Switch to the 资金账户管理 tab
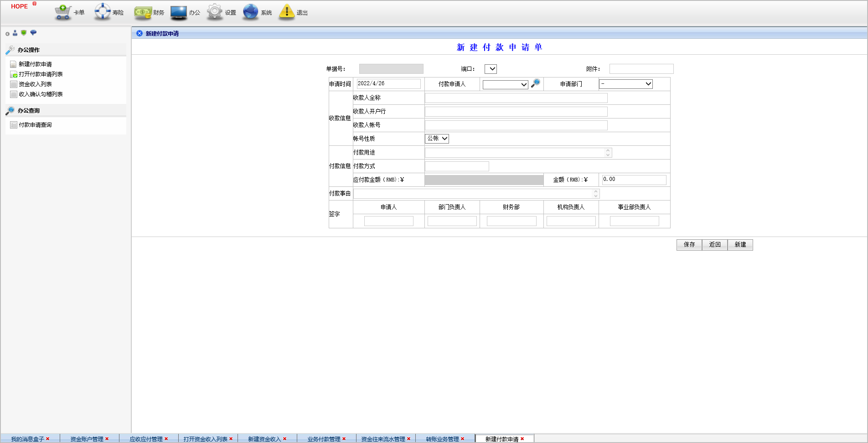Screen dimensions: 868x443 click(87, 439)
